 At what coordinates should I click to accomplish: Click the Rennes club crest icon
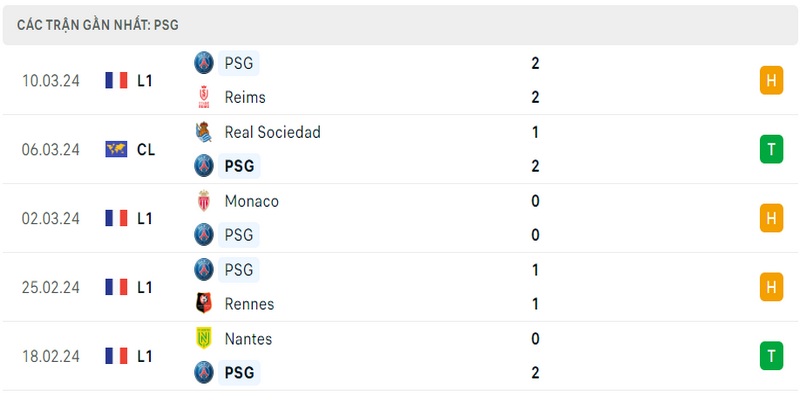click(x=204, y=304)
